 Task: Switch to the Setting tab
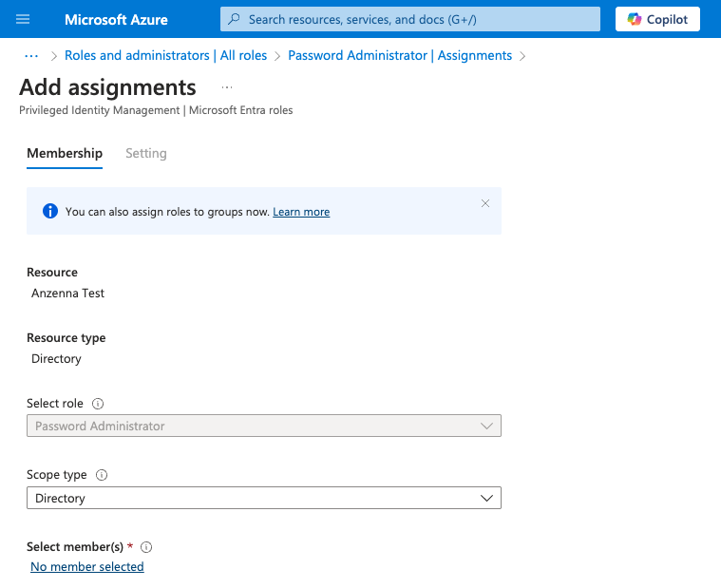pos(145,153)
